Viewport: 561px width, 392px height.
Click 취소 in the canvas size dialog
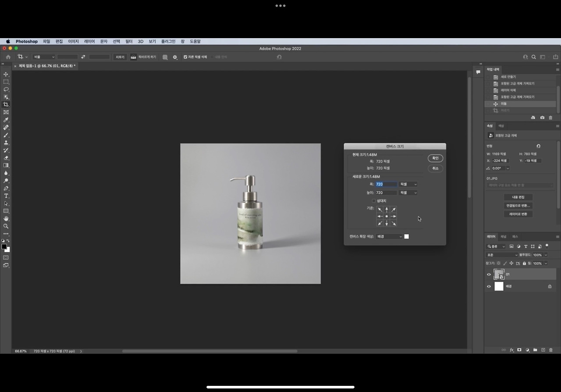tap(435, 168)
